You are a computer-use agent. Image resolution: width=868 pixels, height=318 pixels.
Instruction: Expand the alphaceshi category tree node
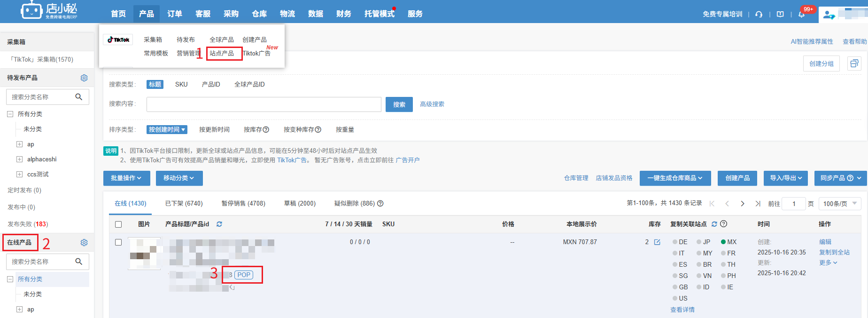tap(19, 159)
